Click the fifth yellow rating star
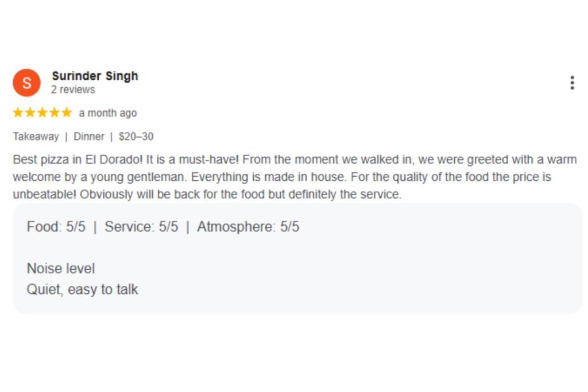Viewport: 588px width, 392px height. click(67, 112)
